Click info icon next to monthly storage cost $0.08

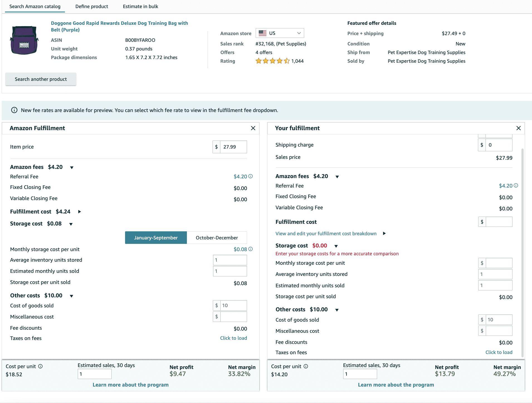pyautogui.click(x=250, y=249)
